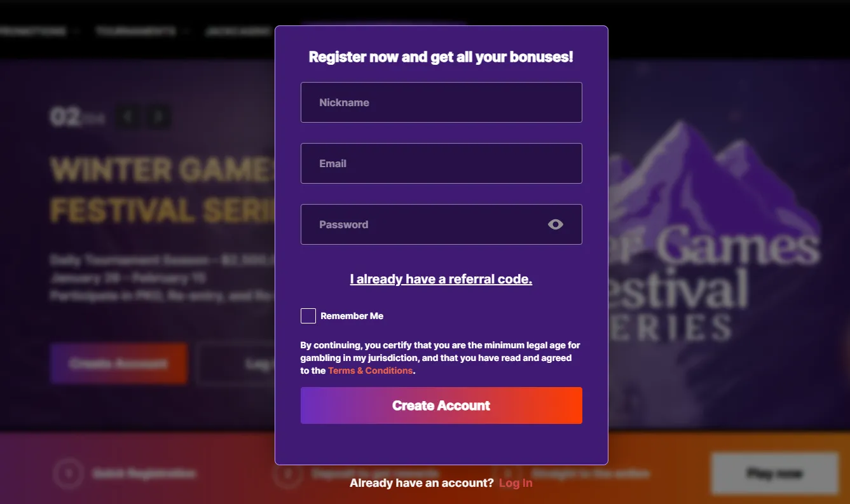Focus the Password input field
The height and width of the screenshot is (504, 850).
click(441, 224)
